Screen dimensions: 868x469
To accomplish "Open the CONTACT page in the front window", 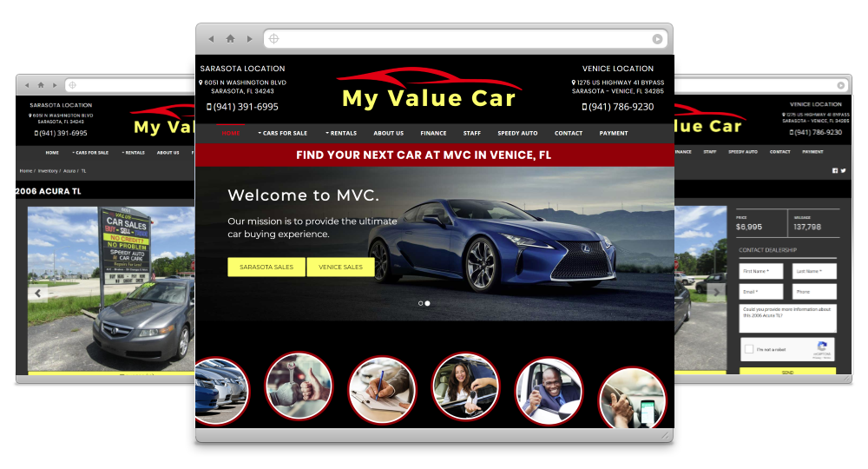I will (569, 134).
